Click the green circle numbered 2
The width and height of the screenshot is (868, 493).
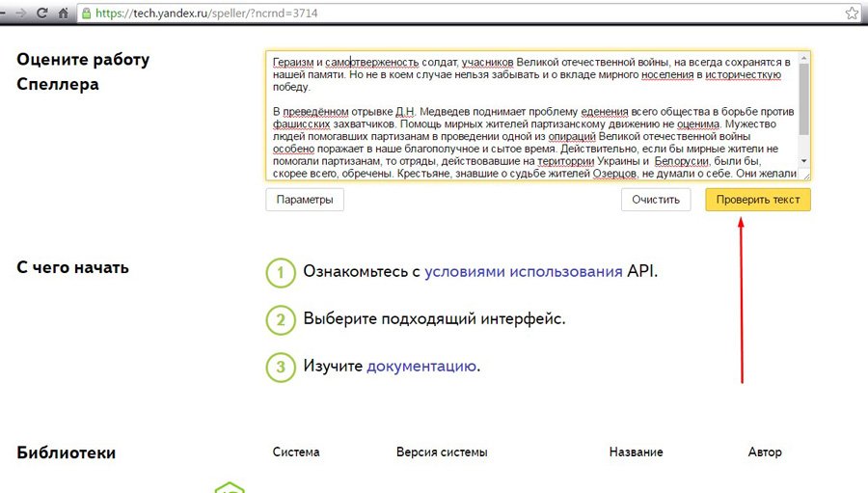280,319
